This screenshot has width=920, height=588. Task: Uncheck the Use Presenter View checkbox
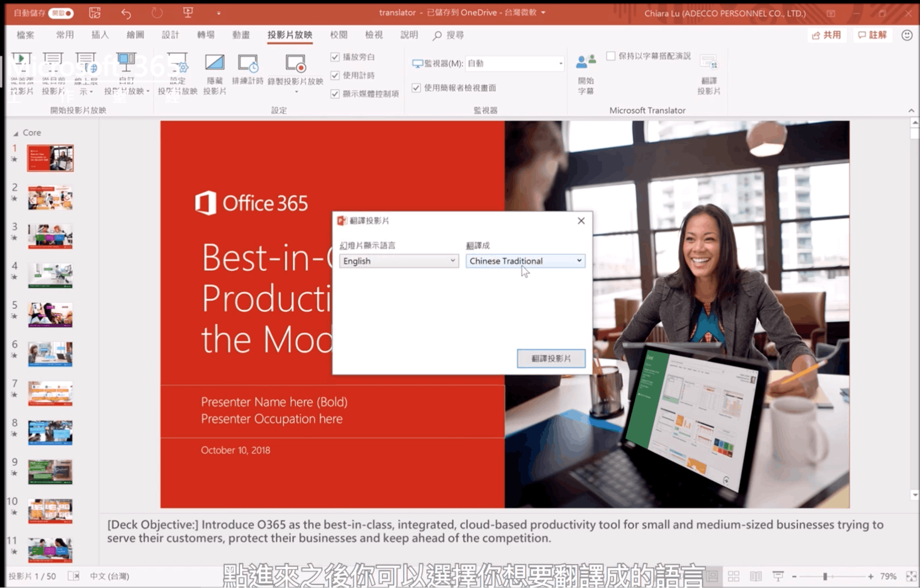point(416,88)
